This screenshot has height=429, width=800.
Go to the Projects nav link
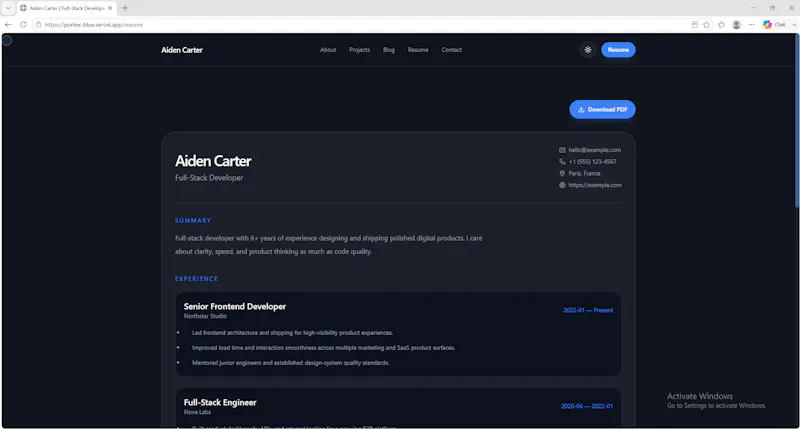(x=359, y=50)
